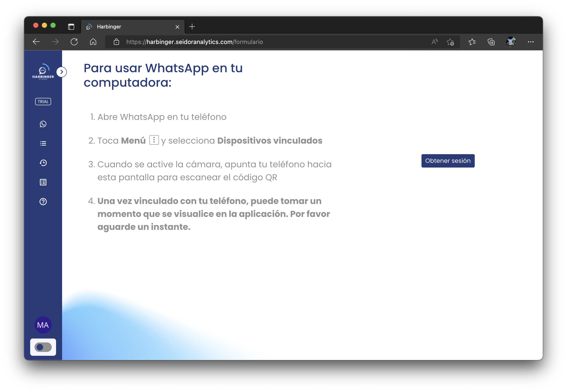Open the bulleted list icon in sidebar
This screenshot has width=567, height=392.
click(x=43, y=143)
